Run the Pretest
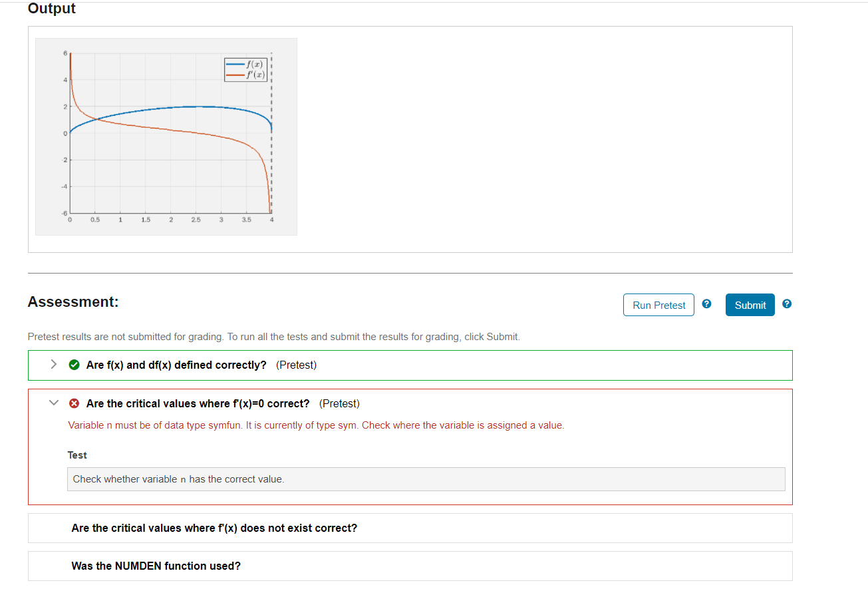The height and width of the screenshot is (593, 868). coord(658,305)
